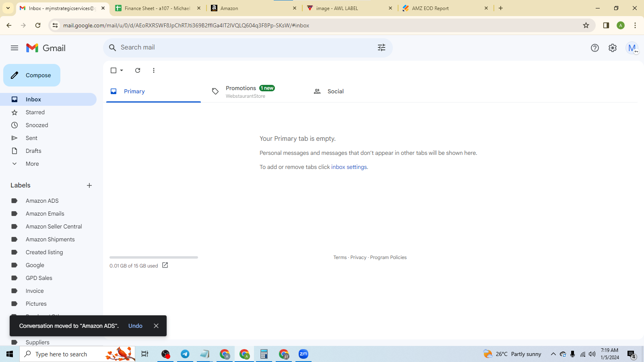Show hidden system tray icons
644x362 pixels.
553,354
